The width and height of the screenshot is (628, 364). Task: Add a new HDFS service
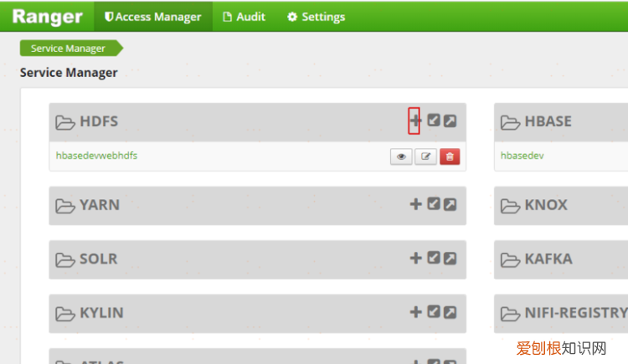click(x=415, y=120)
